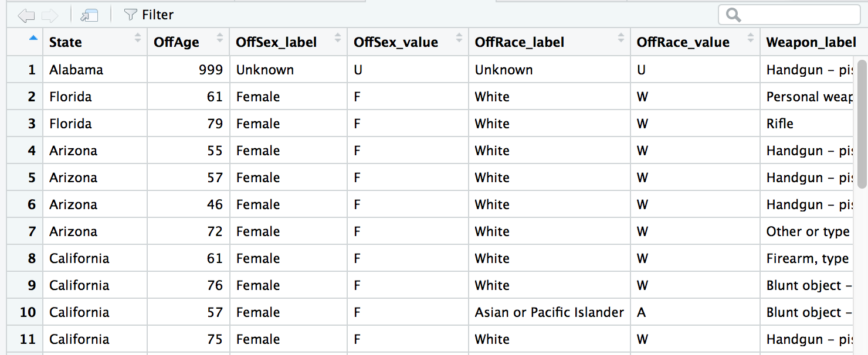
Task: Sort the OffRace_value column arrows
Action: pyautogui.click(x=751, y=38)
